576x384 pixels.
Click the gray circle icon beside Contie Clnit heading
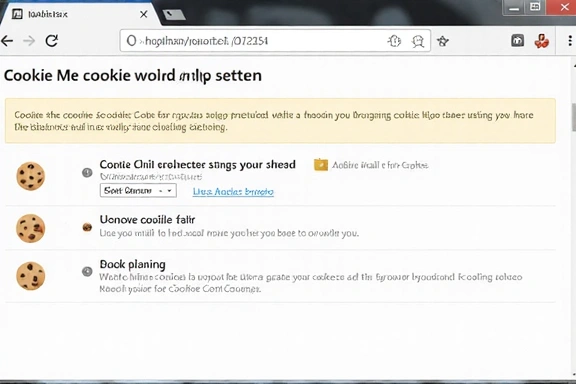coord(87,172)
